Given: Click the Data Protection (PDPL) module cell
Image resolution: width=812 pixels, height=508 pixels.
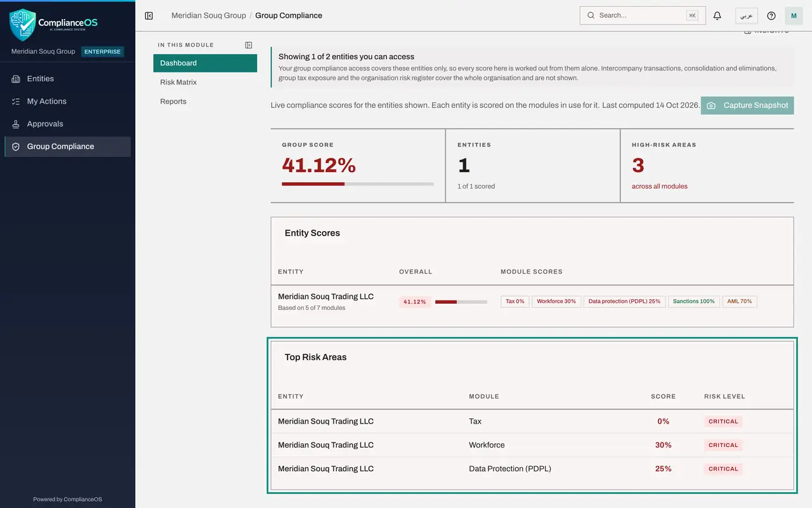Looking at the screenshot, I should click(510, 469).
